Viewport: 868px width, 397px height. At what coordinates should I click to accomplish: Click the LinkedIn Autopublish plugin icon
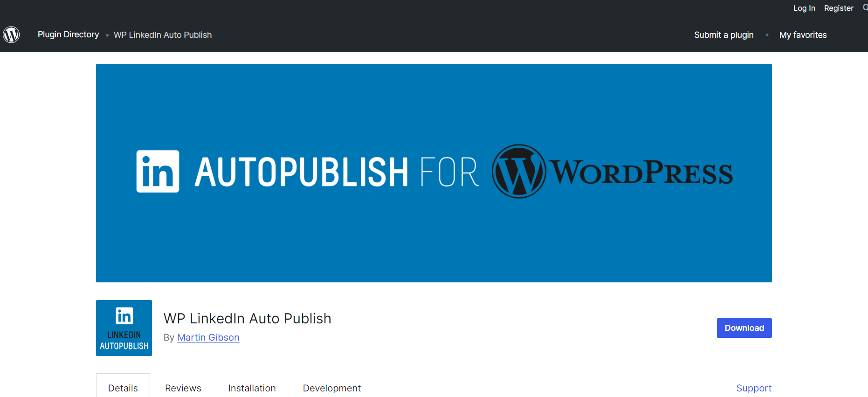(x=124, y=328)
